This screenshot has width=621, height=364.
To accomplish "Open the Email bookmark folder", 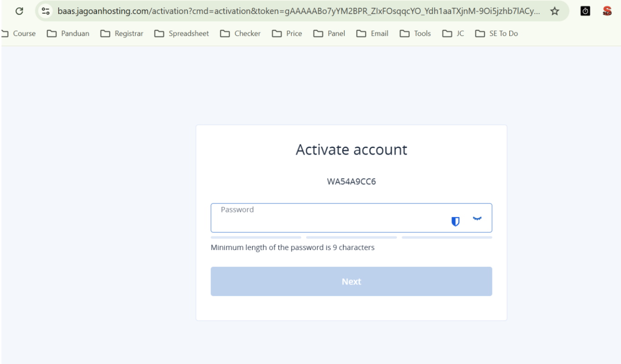I will pos(372,34).
